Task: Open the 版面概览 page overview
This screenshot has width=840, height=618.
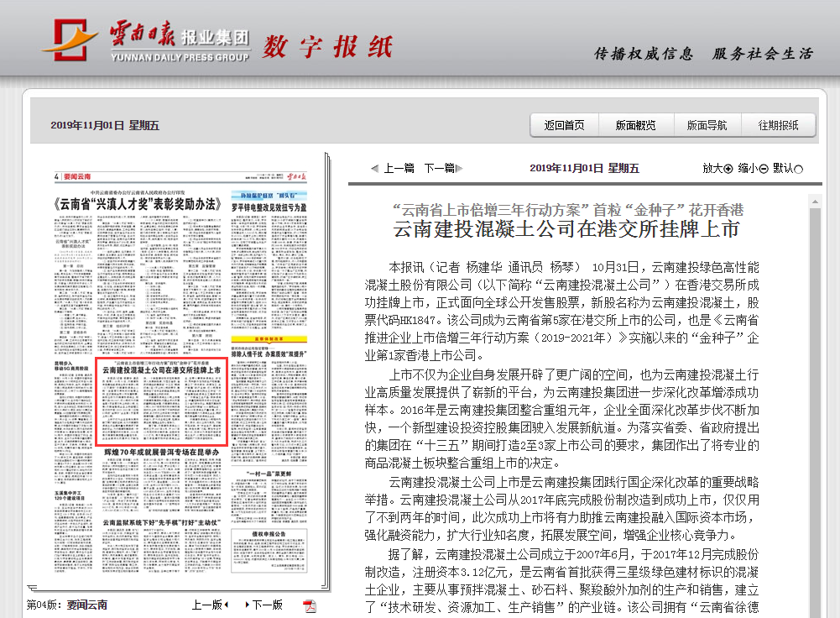Action: [x=639, y=124]
